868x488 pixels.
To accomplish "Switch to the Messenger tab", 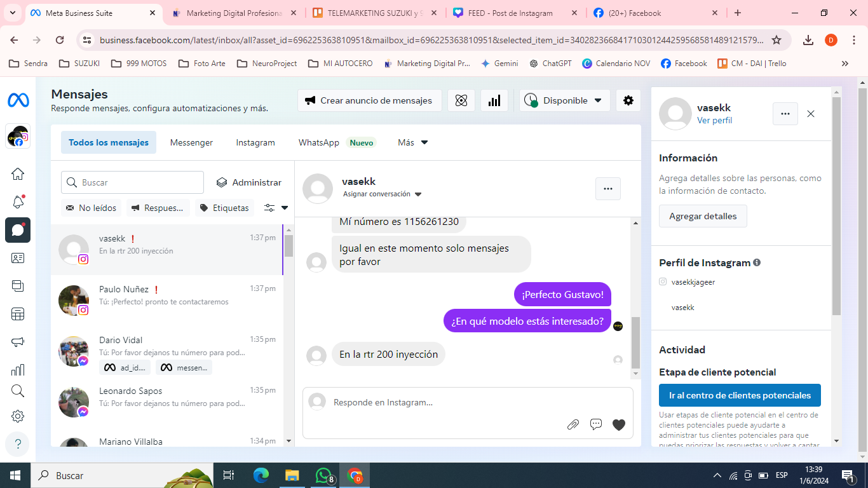I will tap(191, 142).
